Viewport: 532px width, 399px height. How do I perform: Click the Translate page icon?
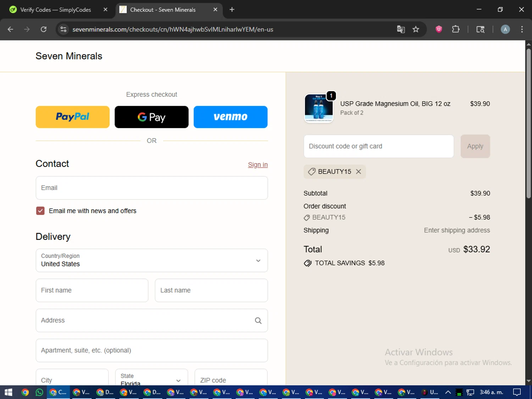click(x=401, y=29)
